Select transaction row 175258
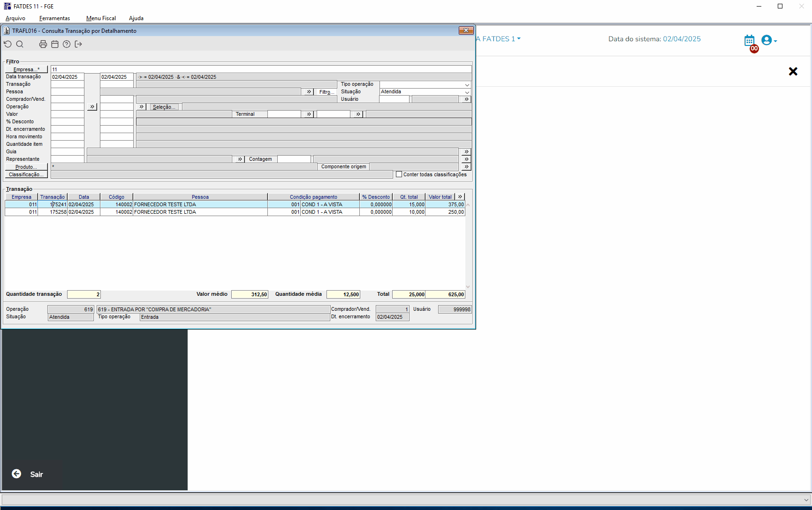Screen dimensions: 812x510 click(x=235, y=212)
